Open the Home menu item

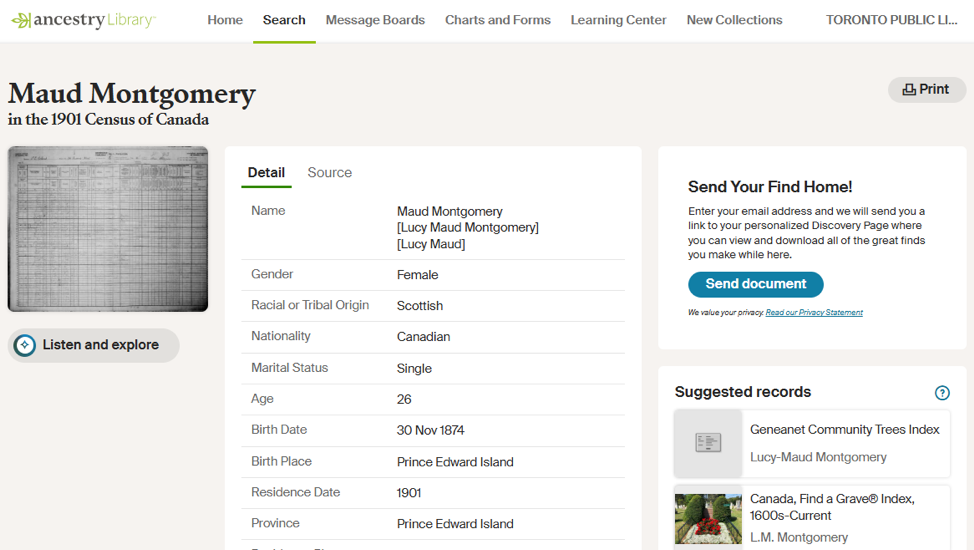coord(225,20)
